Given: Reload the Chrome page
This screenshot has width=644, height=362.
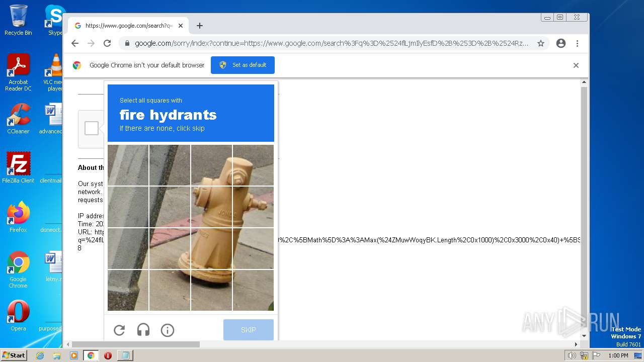Looking at the screenshot, I should [x=107, y=43].
